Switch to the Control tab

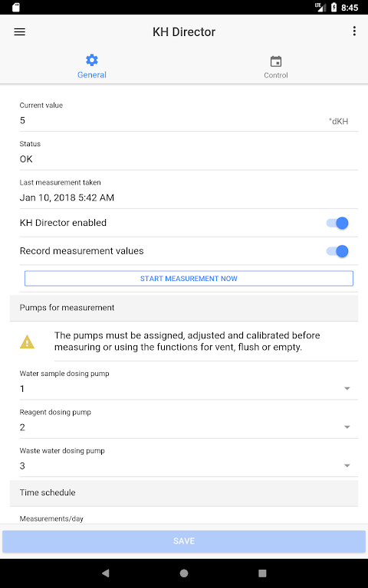[x=276, y=67]
